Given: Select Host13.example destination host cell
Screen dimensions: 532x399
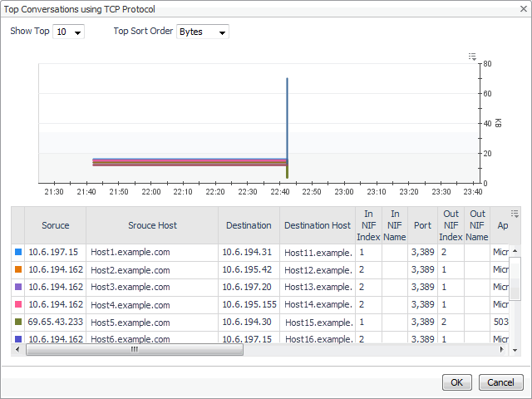Looking at the screenshot, I should pos(318,287).
